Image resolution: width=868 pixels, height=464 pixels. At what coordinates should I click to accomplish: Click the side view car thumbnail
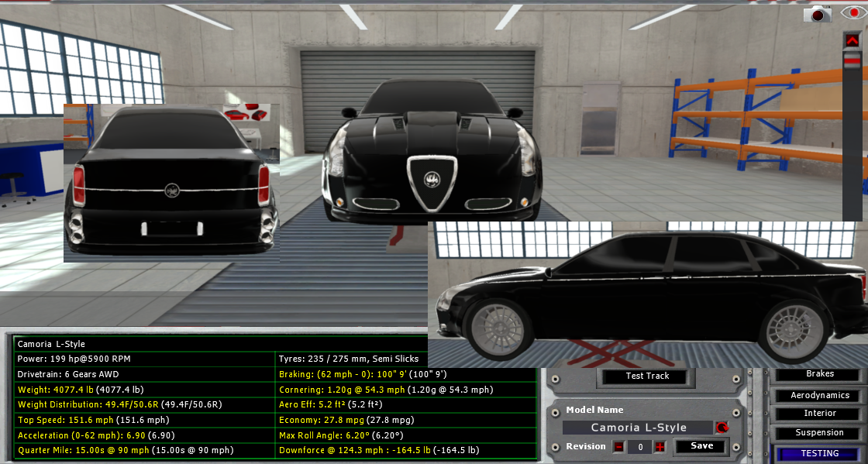(x=647, y=294)
